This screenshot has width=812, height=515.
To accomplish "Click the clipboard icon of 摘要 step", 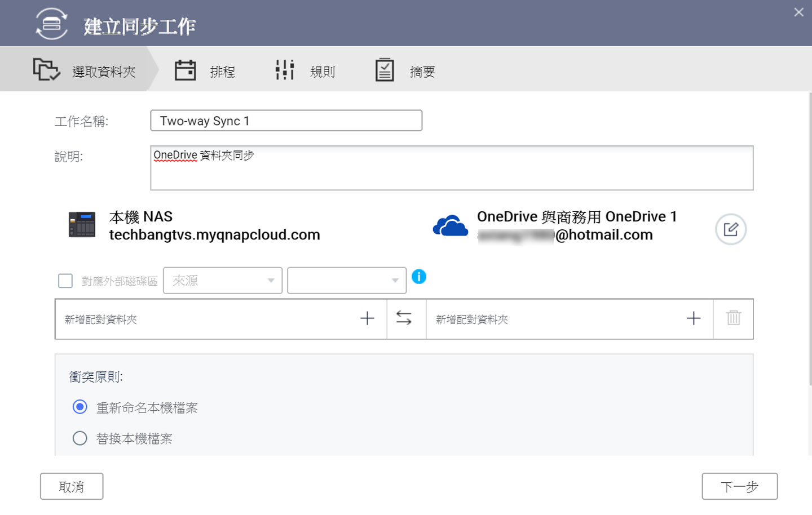I will [385, 70].
